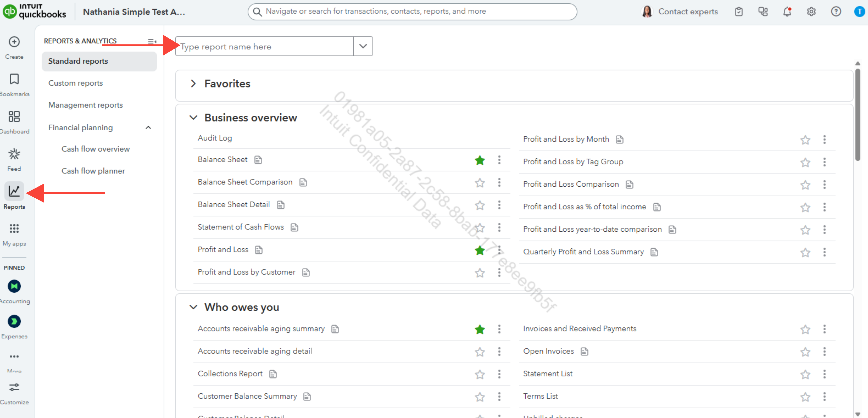The width and height of the screenshot is (868, 418).
Task: Select Standard reports tab
Action: (x=99, y=61)
